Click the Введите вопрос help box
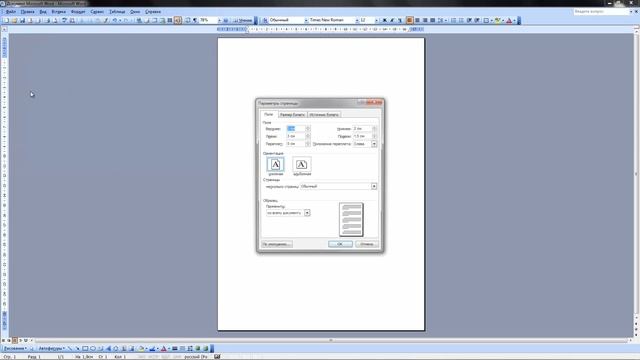 click(x=601, y=12)
